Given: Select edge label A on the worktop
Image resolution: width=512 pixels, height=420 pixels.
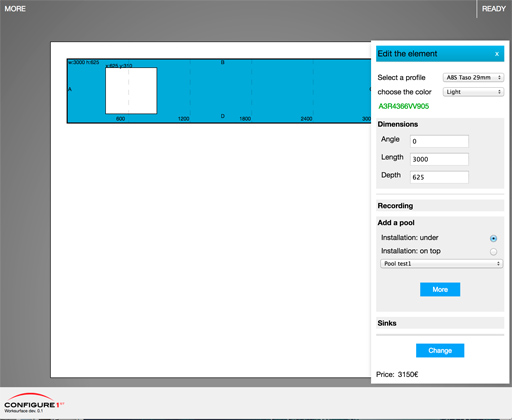Looking at the screenshot, I should (x=70, y=89).
